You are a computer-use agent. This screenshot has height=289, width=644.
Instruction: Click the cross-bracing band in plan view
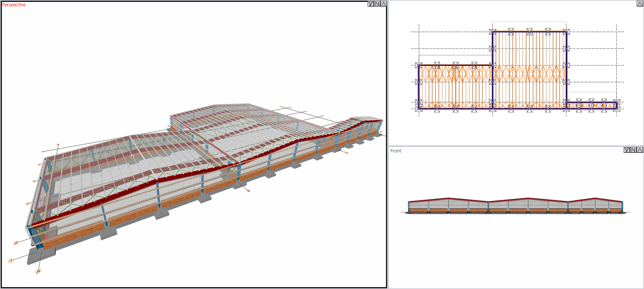(x=492, y=74)
